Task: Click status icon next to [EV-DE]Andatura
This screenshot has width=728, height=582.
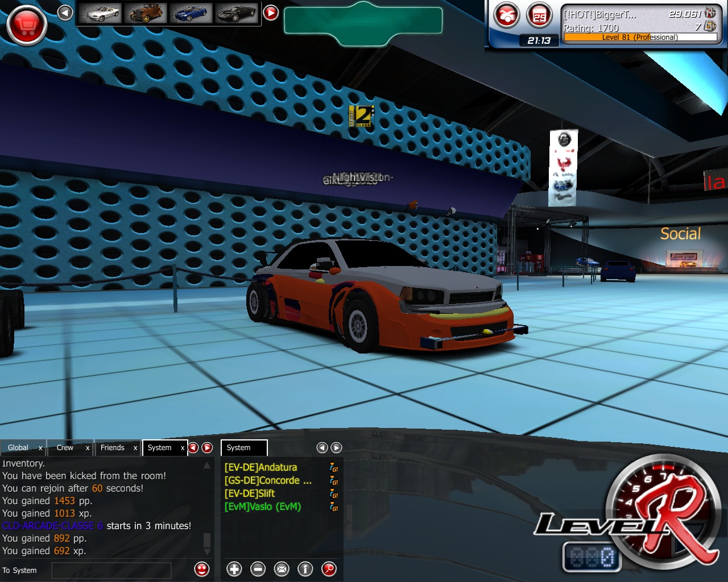Action: click(334, 468)
